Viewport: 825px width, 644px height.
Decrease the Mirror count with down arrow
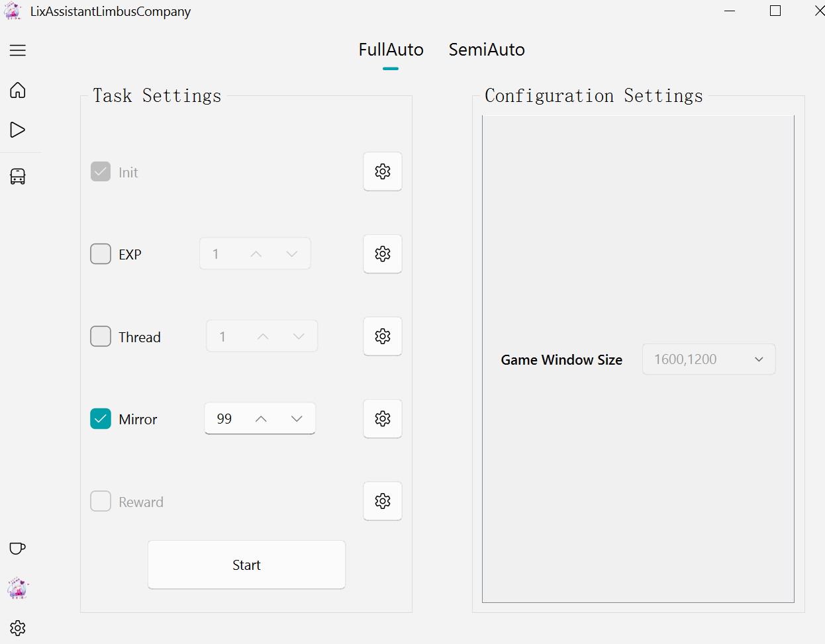coord(297,419)
